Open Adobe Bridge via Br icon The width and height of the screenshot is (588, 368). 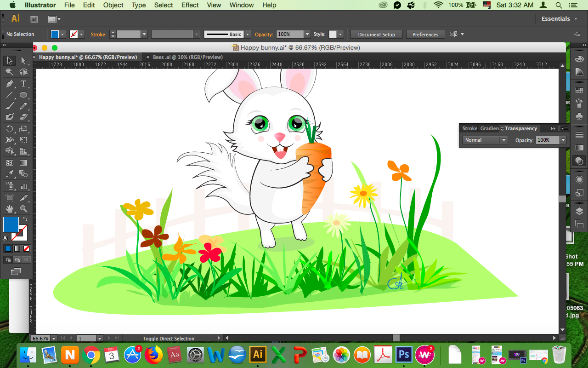(x=34, y=19)
